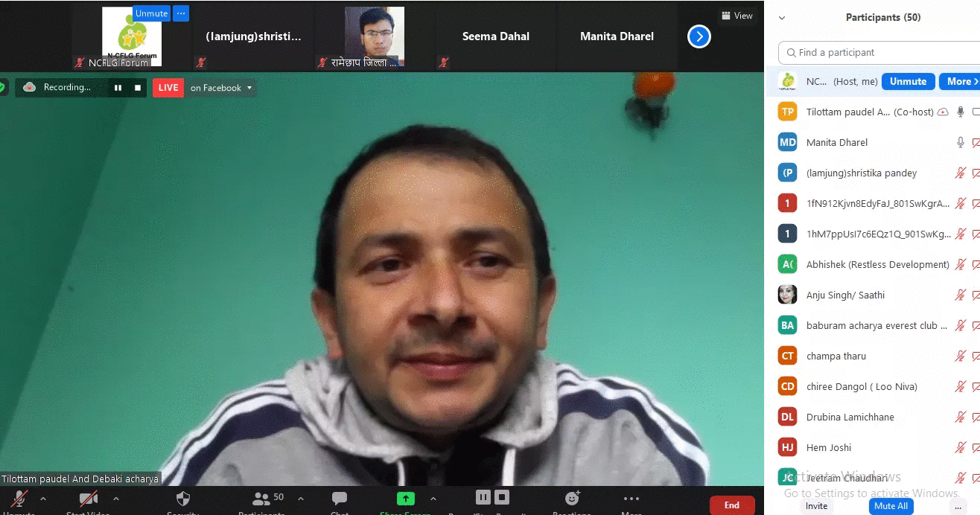The height and width of the screenshot is (515, 980).
Task: Pause recording in the top Recording indicator
Action: [118, 88]
